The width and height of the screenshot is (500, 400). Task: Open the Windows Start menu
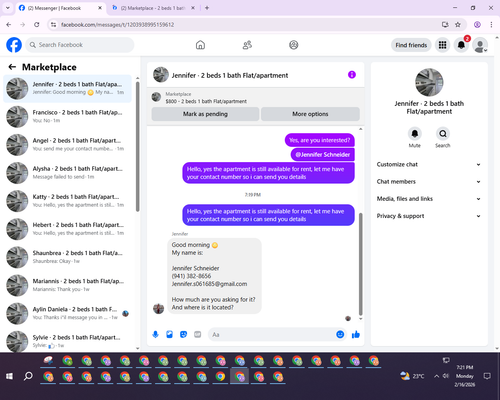[9, 376]
